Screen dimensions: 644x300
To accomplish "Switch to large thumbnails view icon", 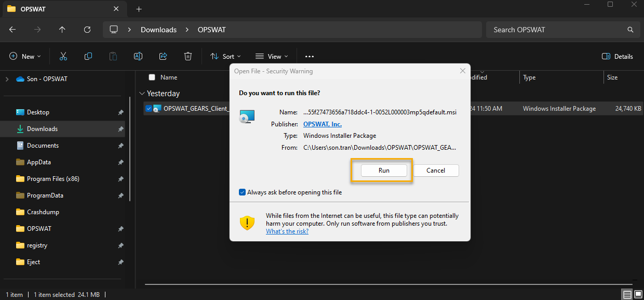I will 638,295.
